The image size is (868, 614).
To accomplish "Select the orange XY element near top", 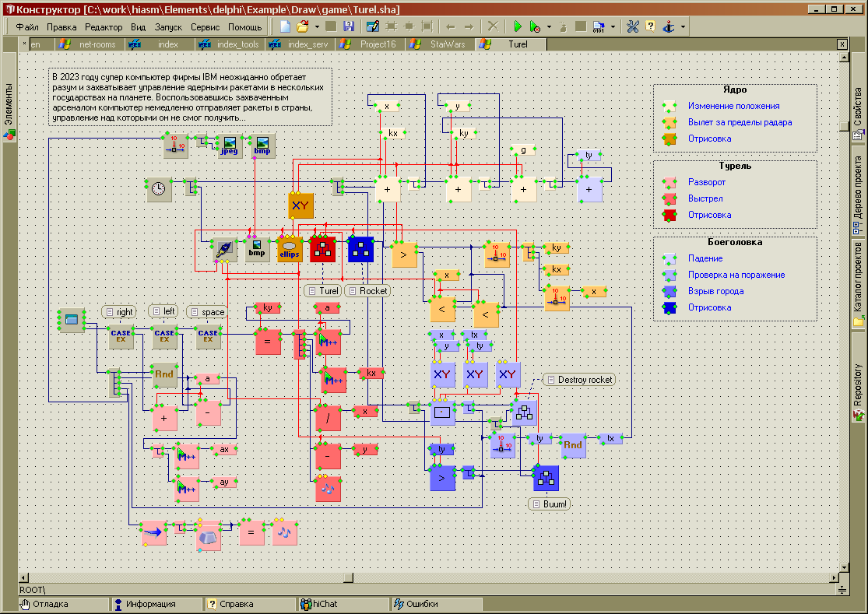I will click(300, 205).
